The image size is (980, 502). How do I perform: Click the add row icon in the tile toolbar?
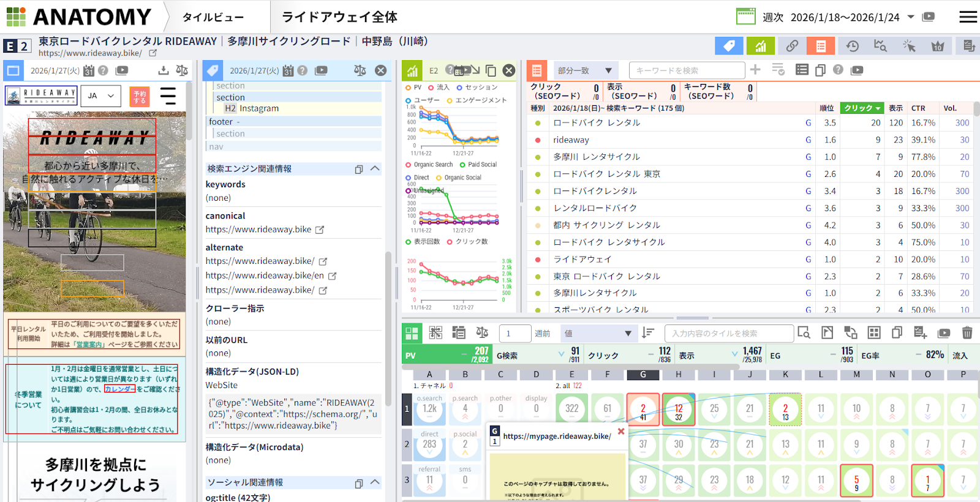pyautogui.click(x=920, y=333)
